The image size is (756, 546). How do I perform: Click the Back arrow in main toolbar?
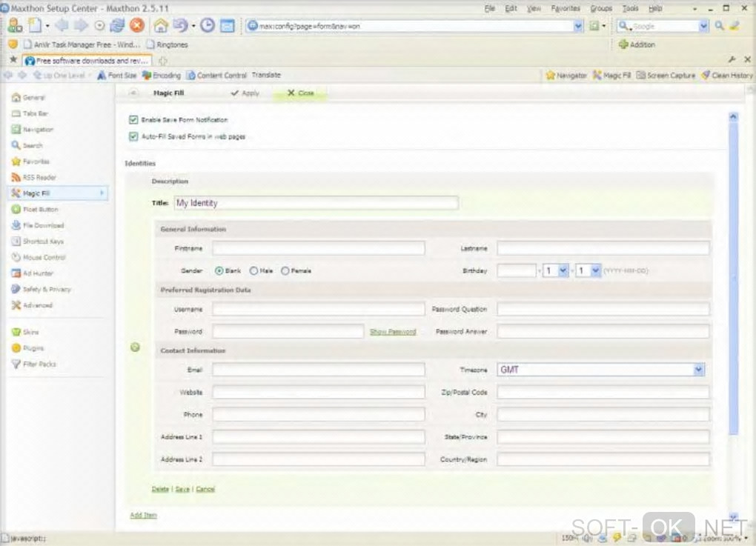point(62,25)
